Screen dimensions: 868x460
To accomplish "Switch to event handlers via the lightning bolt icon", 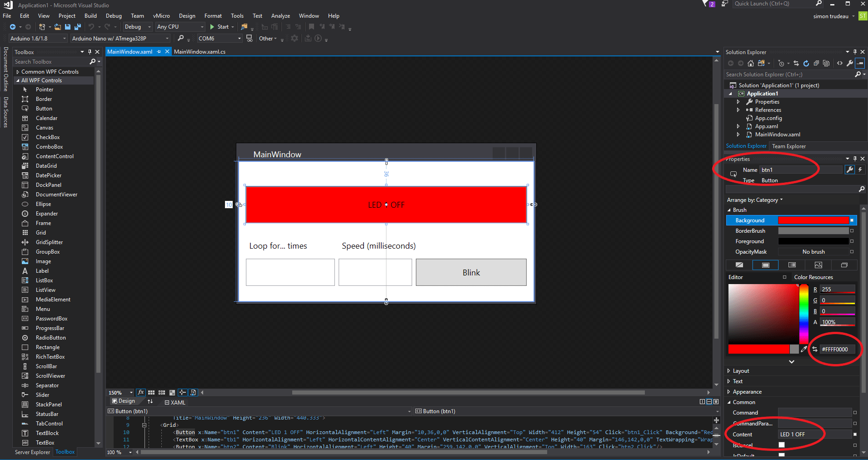I will (860, 170).
